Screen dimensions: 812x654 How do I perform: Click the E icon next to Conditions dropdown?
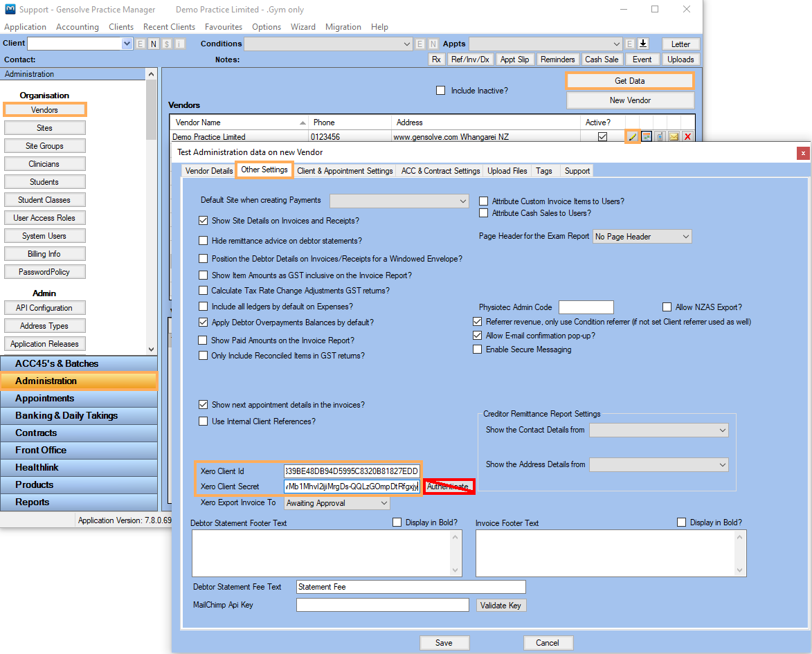click(x=420, y=44)
